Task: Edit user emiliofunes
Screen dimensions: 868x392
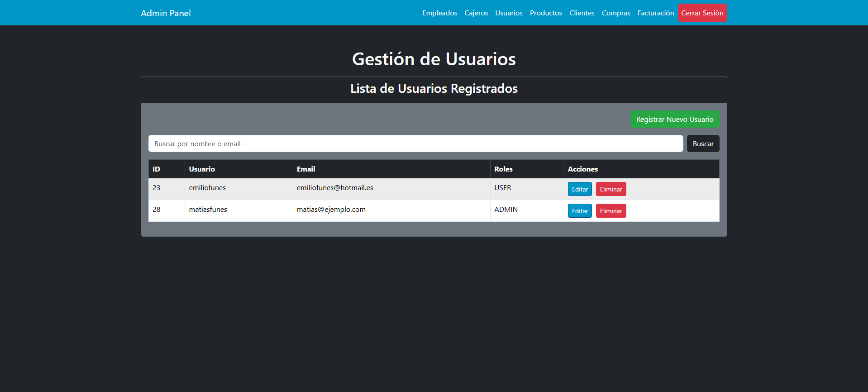Action: point(580,189)
